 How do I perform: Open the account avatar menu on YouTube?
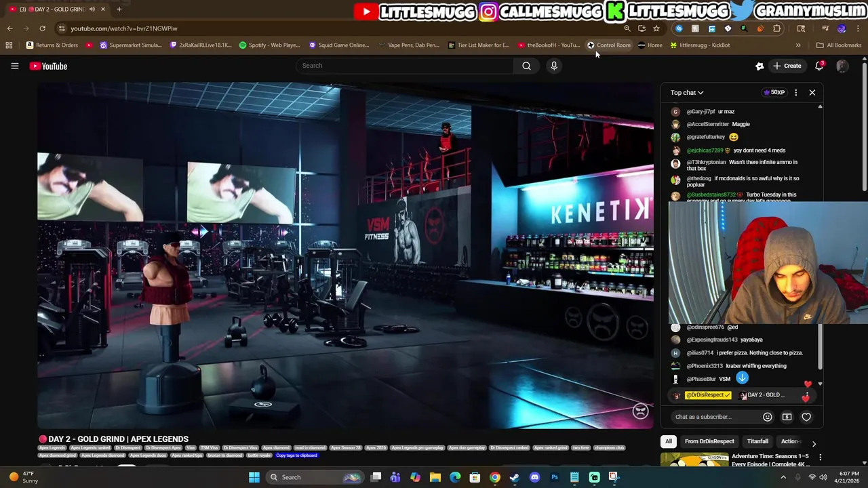(x=842, y=66)
